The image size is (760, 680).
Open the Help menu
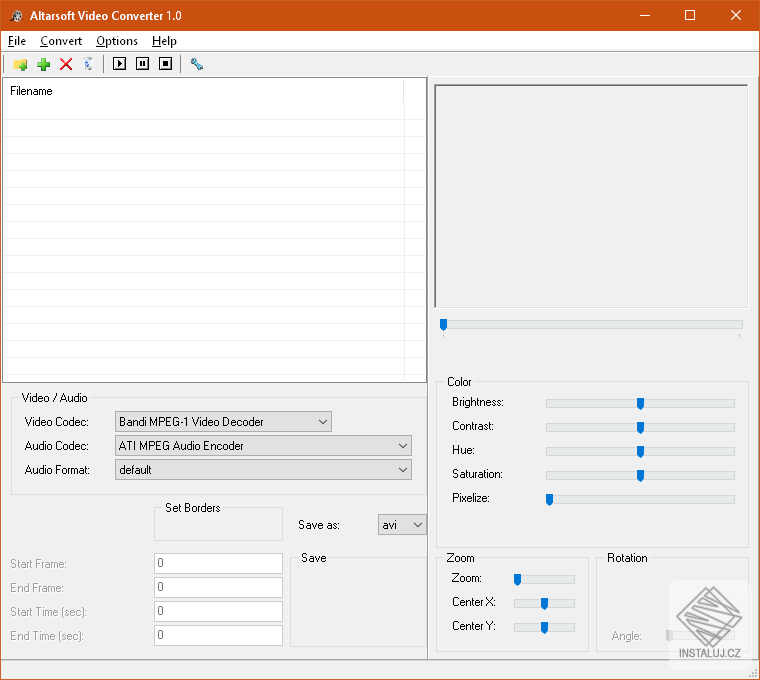point(164,41)
